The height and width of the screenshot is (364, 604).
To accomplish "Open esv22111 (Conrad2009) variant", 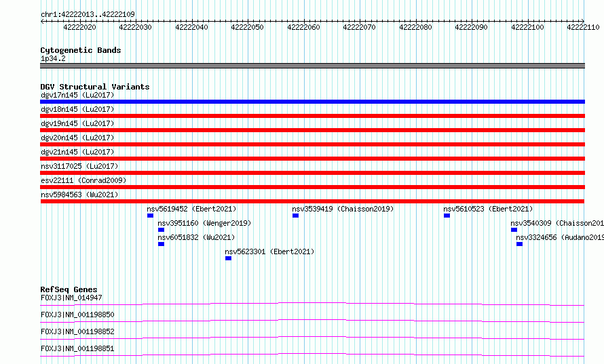I will (83, 180).
